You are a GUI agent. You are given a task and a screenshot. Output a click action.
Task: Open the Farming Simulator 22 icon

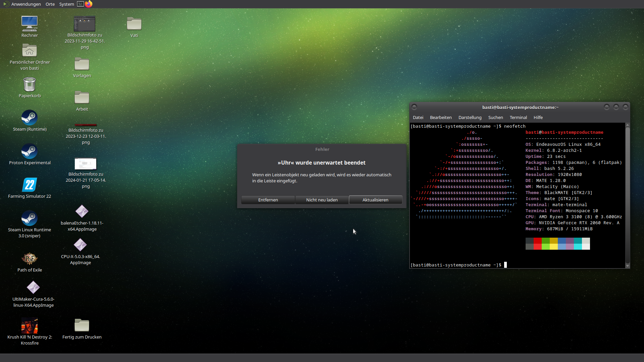30,185
